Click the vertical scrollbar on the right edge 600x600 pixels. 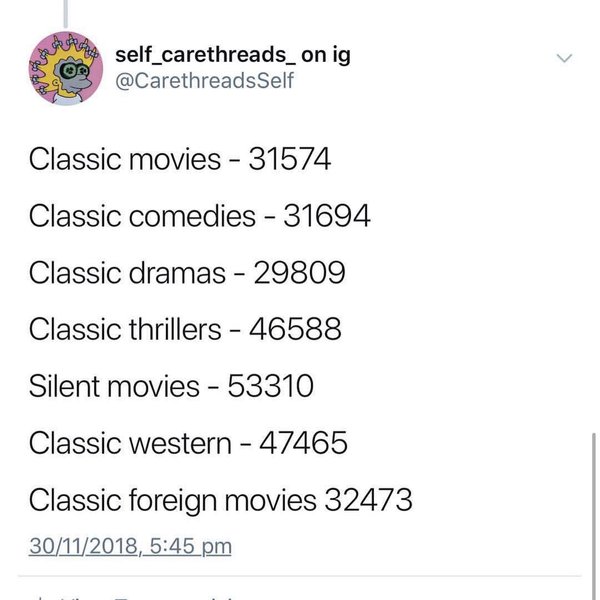click(x=594, y=500)
